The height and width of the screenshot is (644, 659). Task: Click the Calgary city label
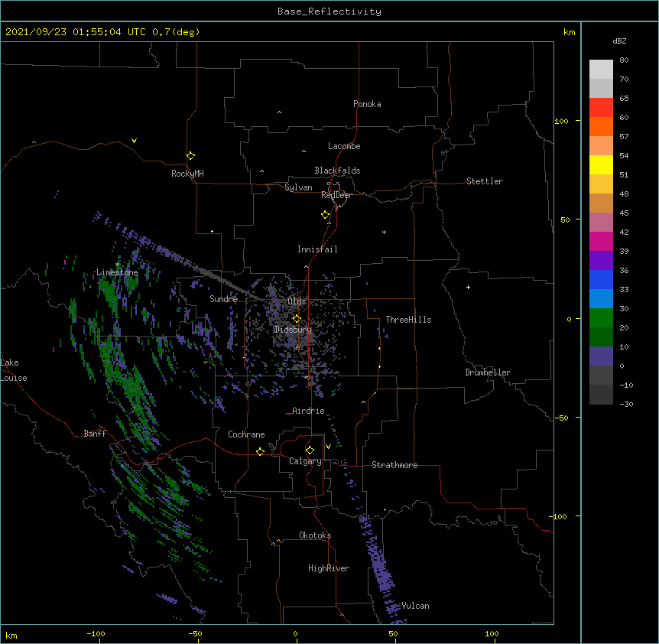click(305, 461)
